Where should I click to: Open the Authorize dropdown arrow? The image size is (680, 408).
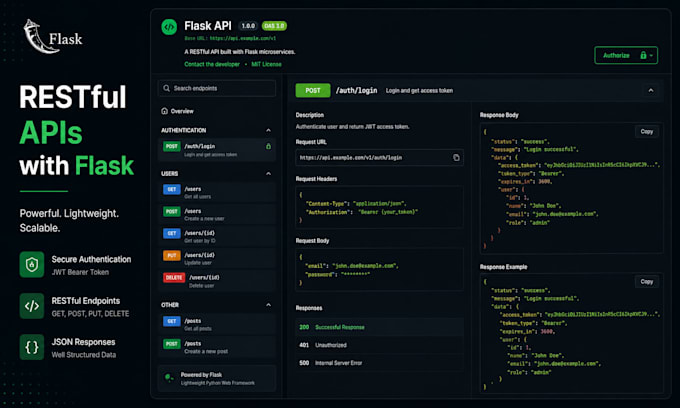[651, 55]
